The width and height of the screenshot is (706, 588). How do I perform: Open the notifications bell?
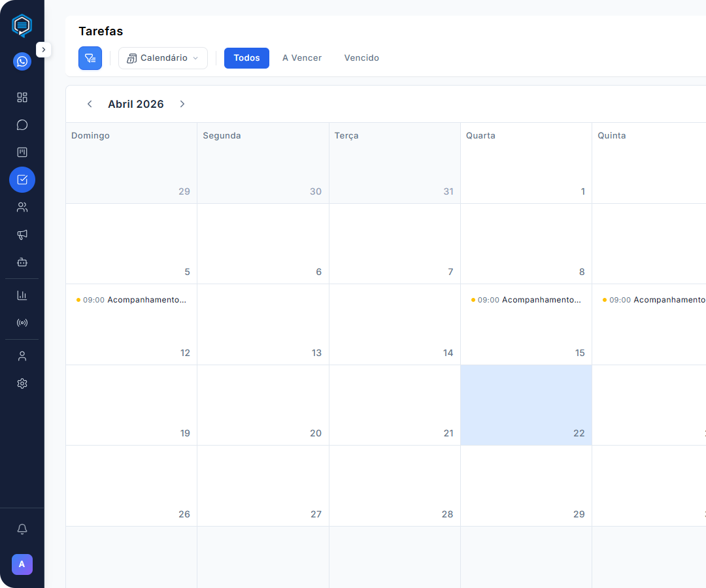click(x=22, y=529)
